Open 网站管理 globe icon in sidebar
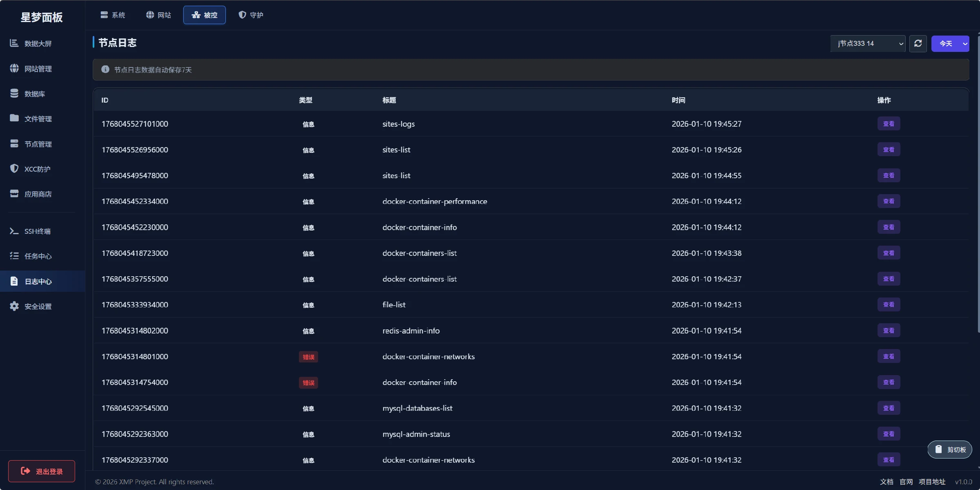980x490 pixels. tap(14, 68)
